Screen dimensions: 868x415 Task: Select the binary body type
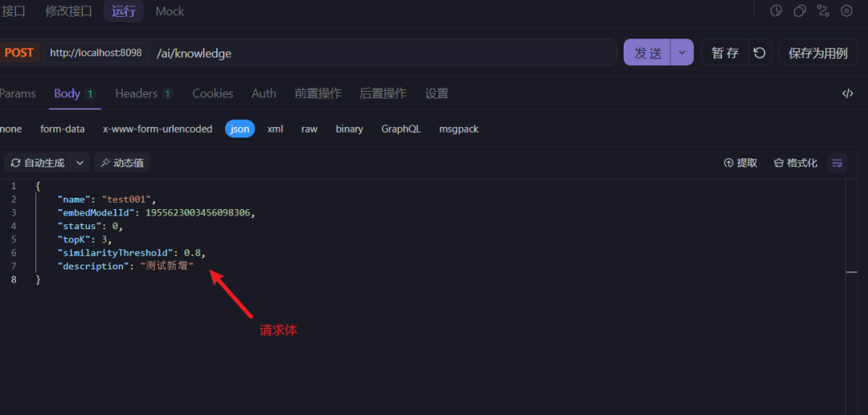point(350,129)
